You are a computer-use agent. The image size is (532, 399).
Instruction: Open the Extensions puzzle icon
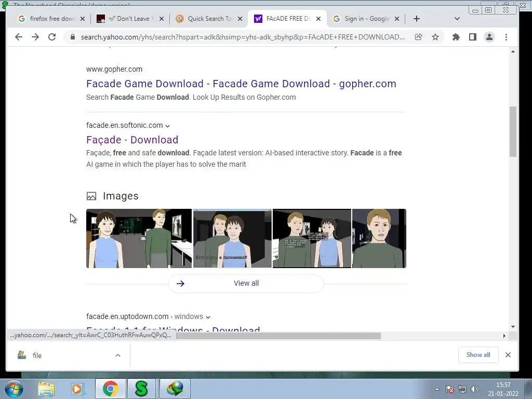coord(456,37)
